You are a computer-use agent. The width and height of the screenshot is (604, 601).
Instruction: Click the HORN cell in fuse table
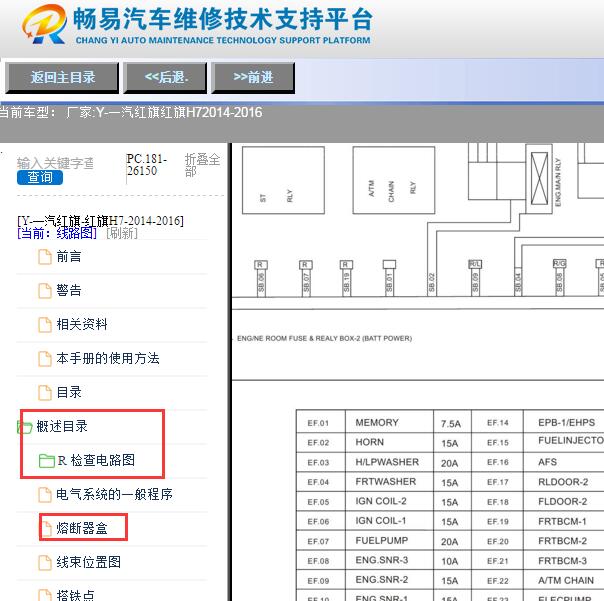[389, 443]
